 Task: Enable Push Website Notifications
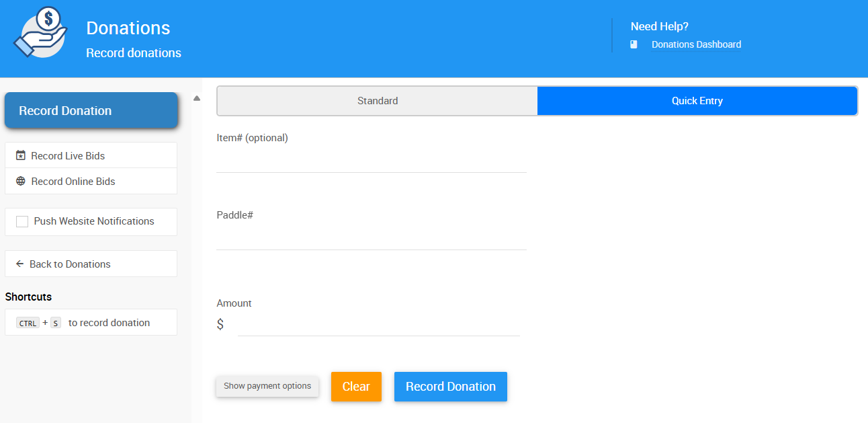[22, 221]
